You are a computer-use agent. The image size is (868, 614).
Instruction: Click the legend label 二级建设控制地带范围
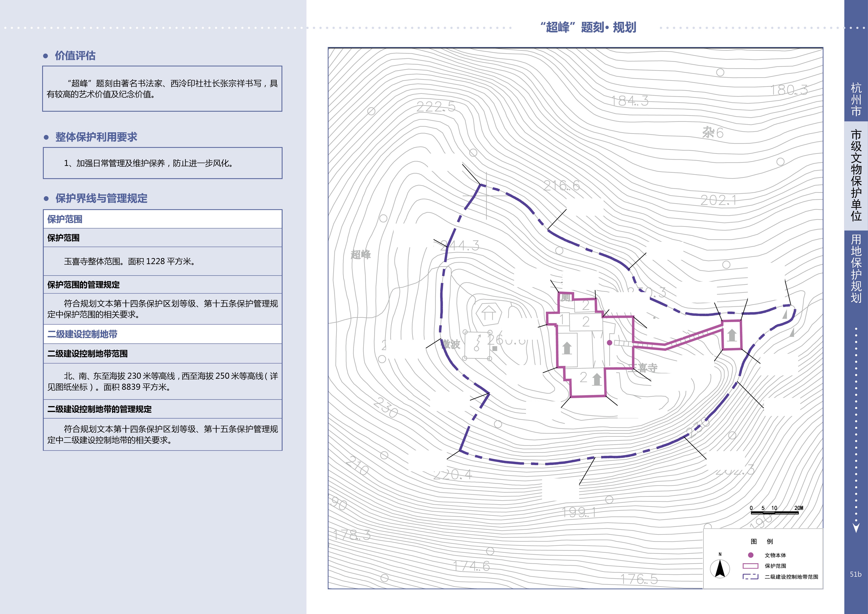tap(791, 577)
